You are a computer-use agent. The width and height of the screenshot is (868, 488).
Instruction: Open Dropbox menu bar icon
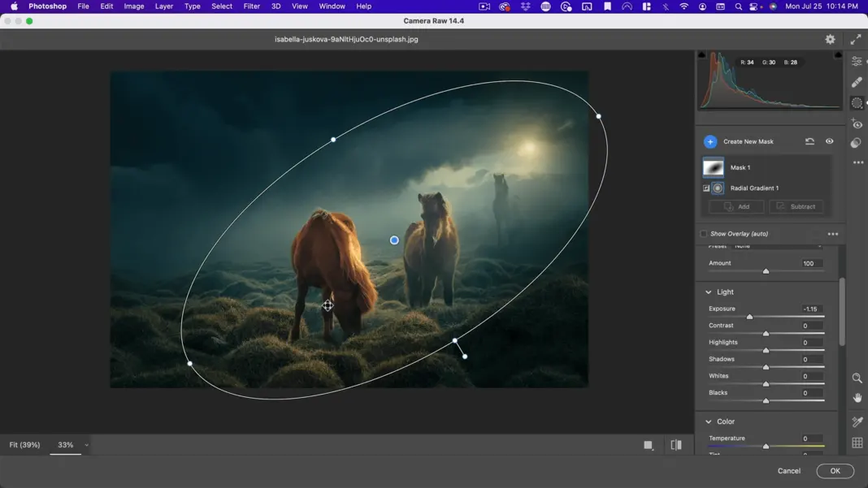tap(525, 6)
